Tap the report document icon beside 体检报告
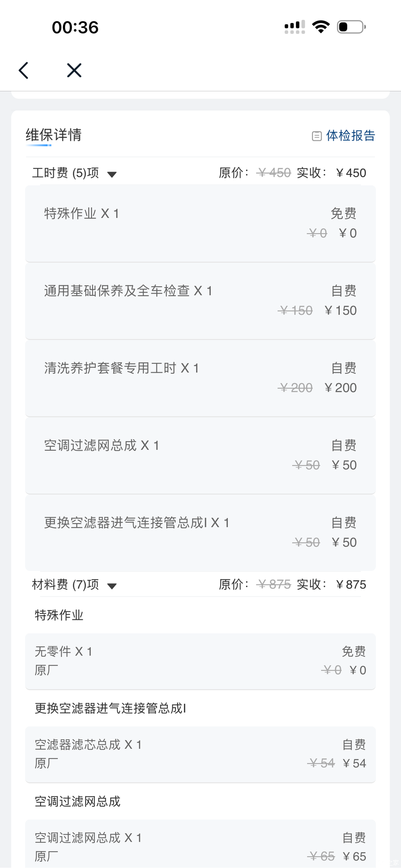 pyautogui.click(x=316, y=136)
